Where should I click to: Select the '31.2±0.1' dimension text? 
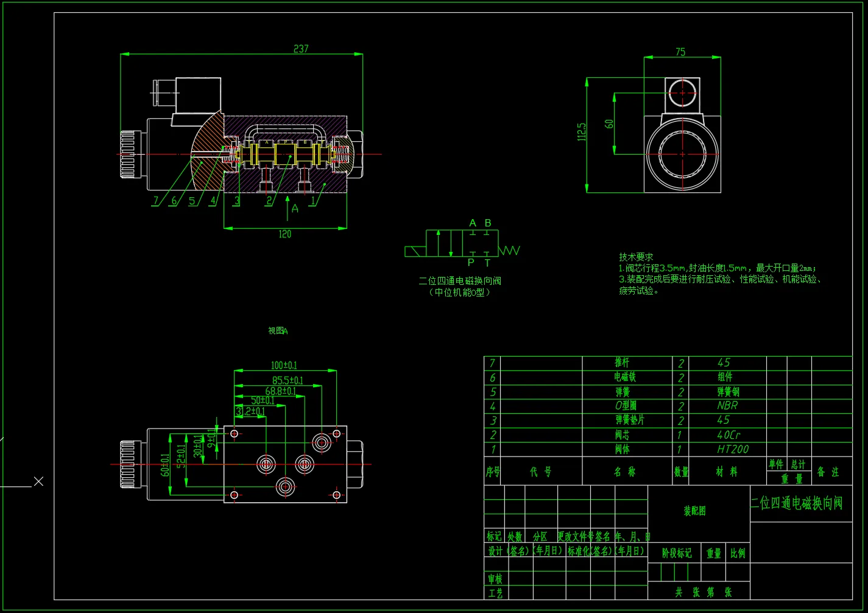(250, 412)
